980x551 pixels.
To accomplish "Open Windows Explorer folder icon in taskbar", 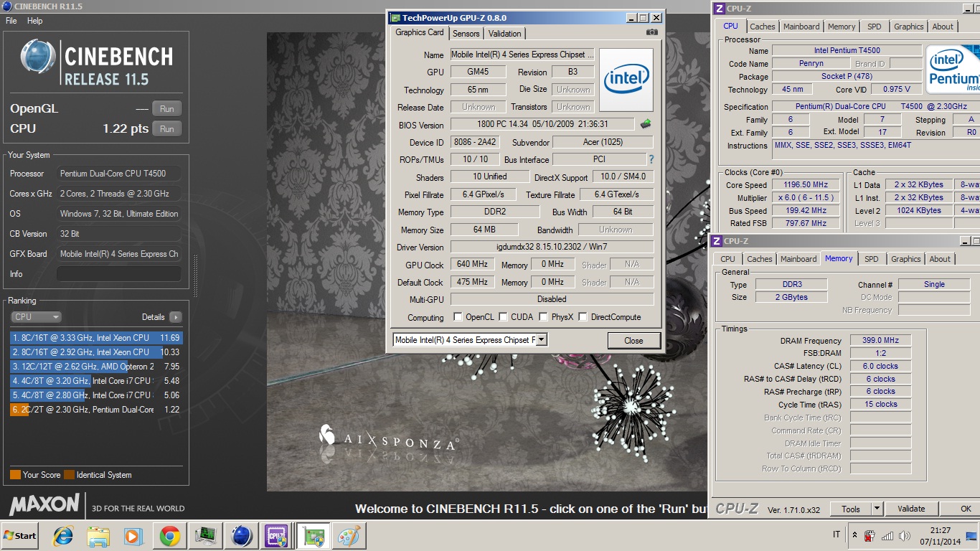I will coord(98,536).
